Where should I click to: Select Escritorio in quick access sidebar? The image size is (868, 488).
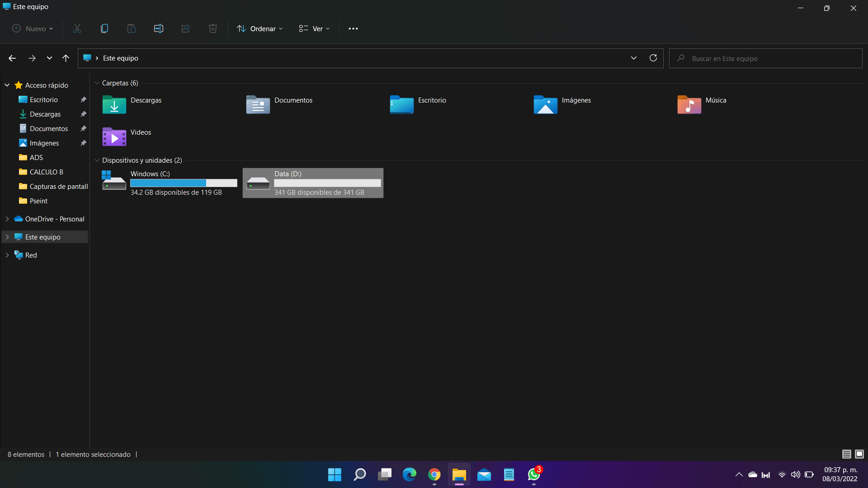pos(44,99)
